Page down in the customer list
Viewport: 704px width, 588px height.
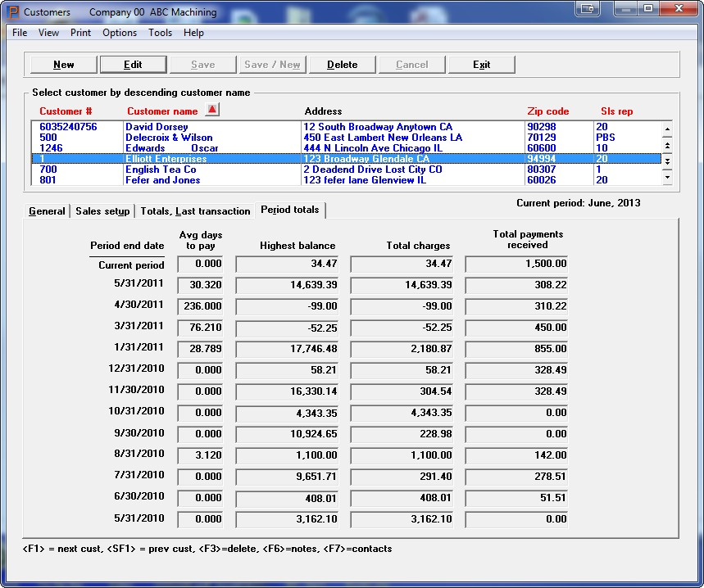point(667,161)
